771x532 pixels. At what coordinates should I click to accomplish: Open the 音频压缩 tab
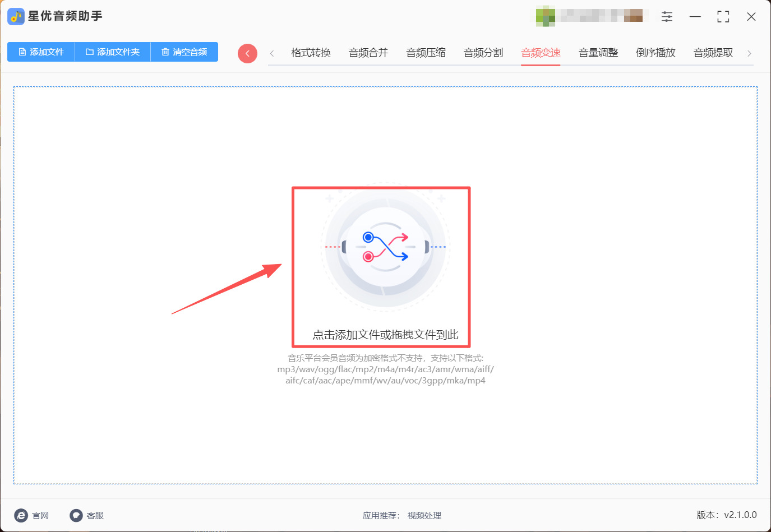(426, 53)
